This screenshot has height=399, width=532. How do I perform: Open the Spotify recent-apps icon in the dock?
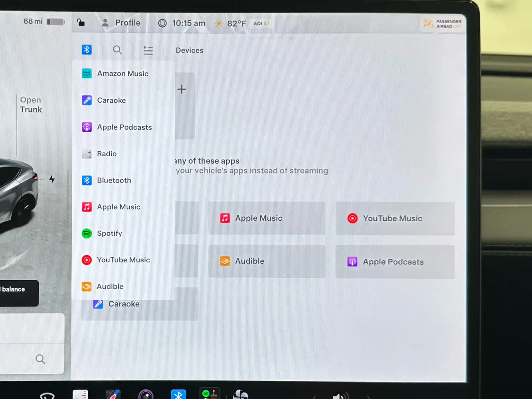tap(209, 393)
